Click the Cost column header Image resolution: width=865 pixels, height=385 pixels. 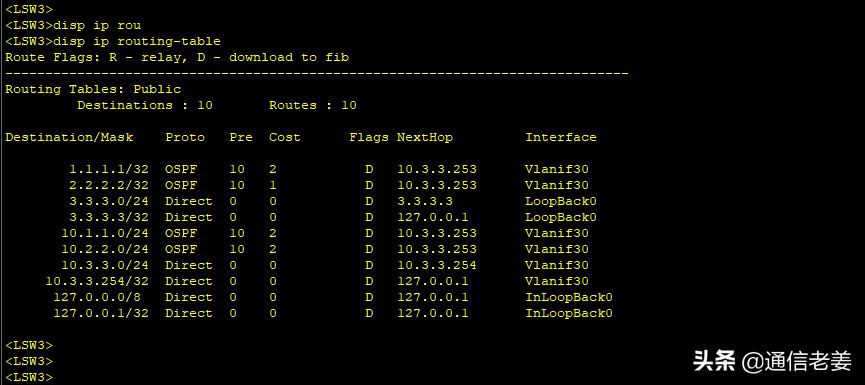(285, 137)
